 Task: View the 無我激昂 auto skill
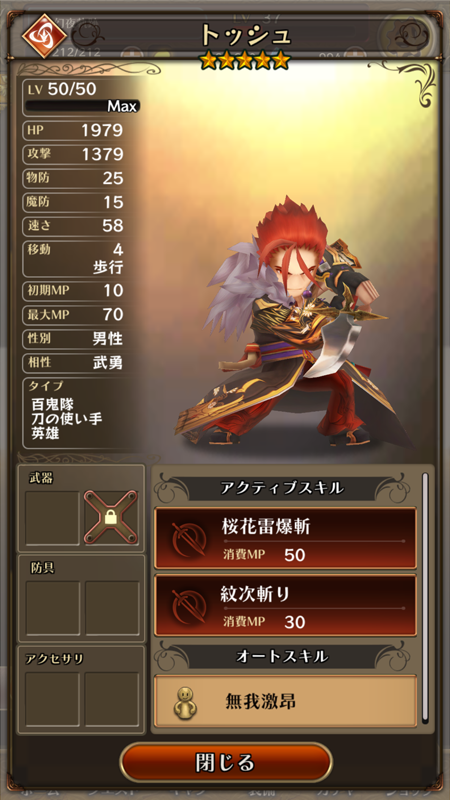coord(285,701)
